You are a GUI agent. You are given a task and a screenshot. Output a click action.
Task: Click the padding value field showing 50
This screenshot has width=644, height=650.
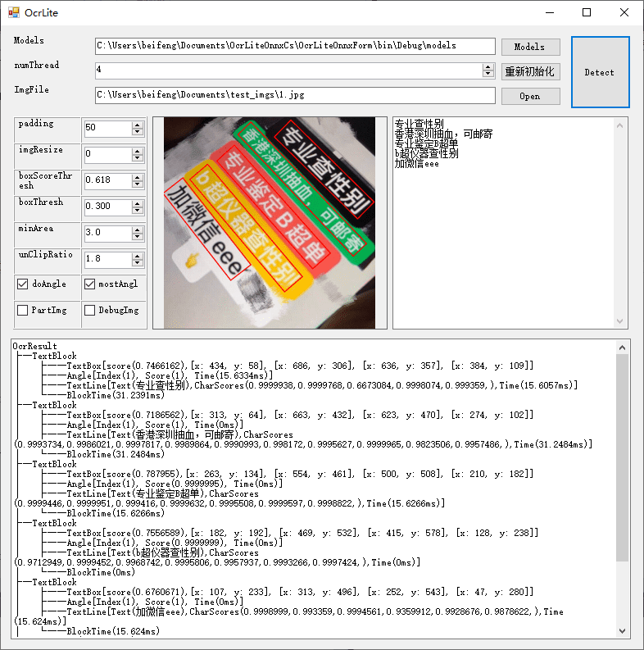pos(108,128)
